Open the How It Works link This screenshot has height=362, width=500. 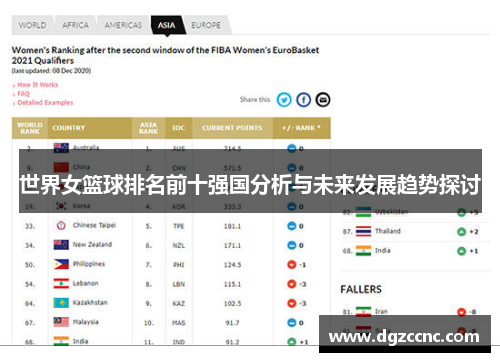coord(38,85)
